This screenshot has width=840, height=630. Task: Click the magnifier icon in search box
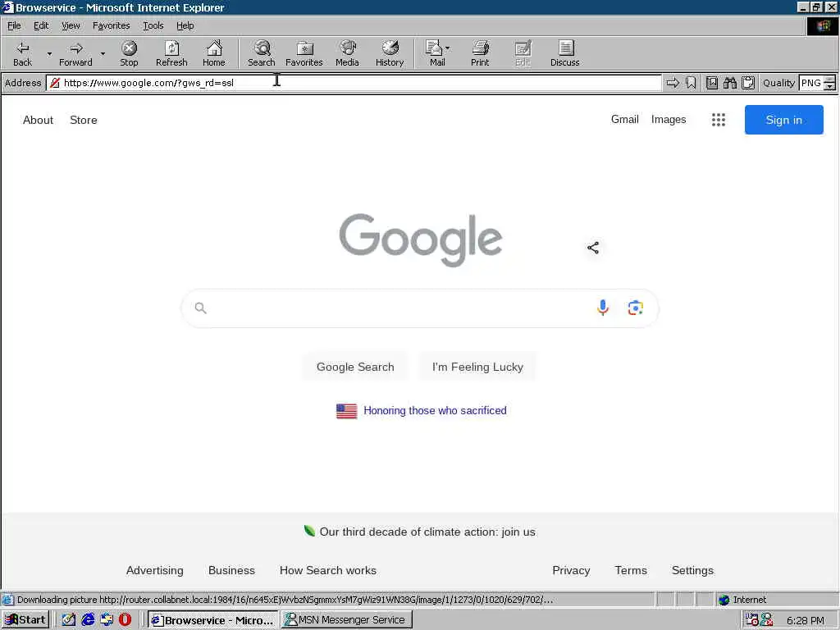[200, 308]
